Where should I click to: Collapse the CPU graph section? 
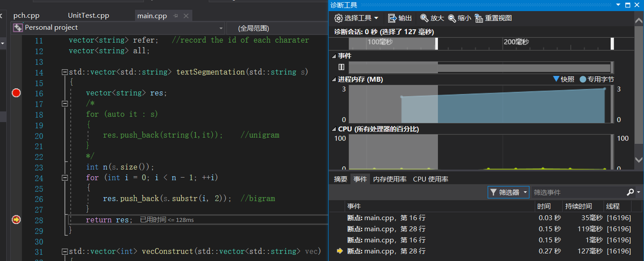click(x=334, y=129)
